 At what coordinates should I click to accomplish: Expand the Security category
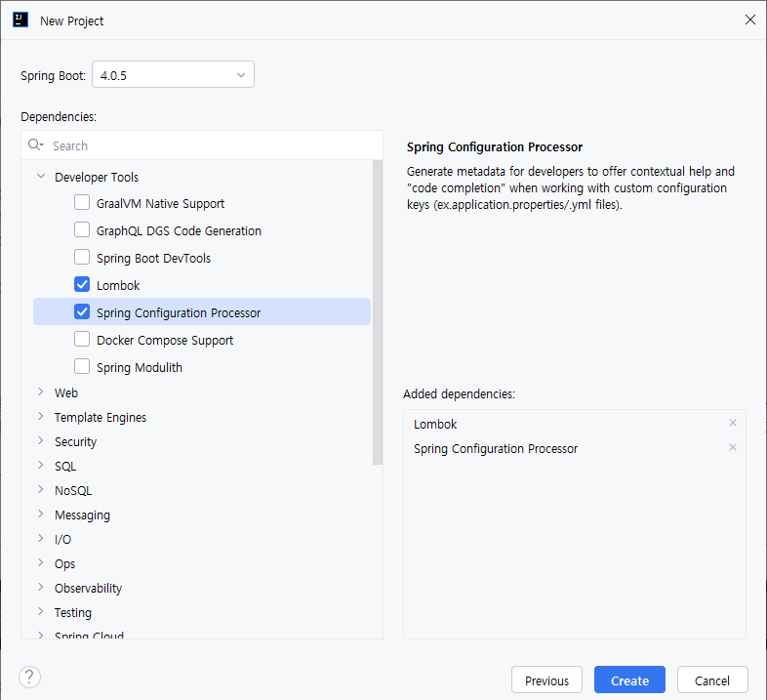pyautogui.click(x=41, y=441)
